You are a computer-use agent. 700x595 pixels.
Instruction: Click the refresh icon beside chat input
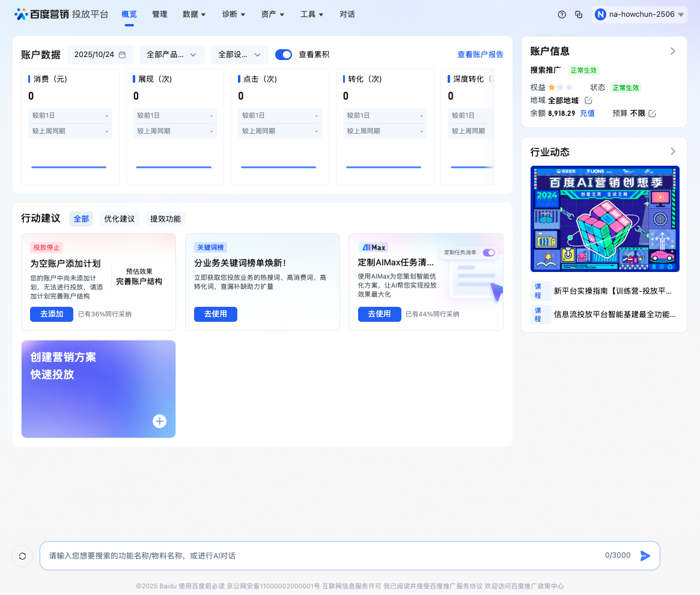(x=22, y=555)
